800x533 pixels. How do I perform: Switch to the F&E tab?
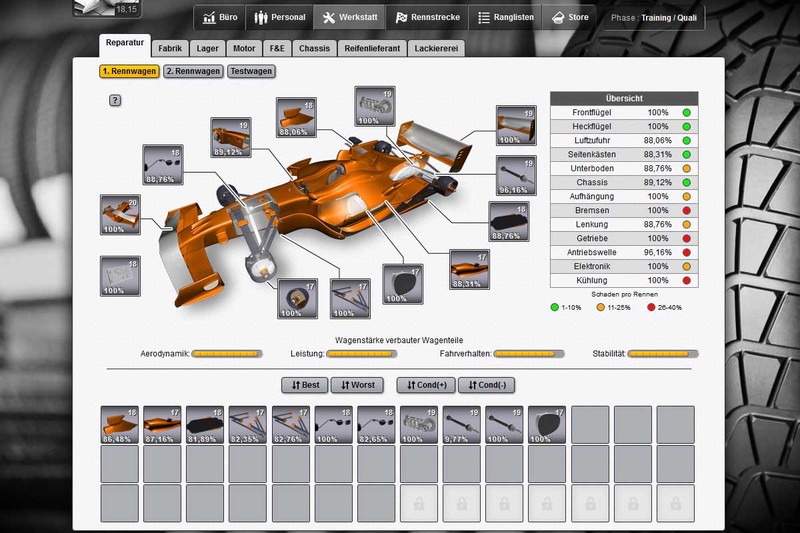[x=277, y=48]
